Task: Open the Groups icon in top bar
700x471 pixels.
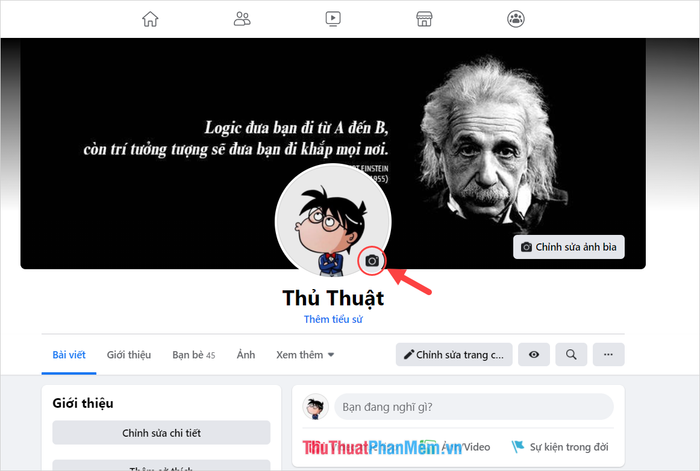Action: tap(516, 19)
